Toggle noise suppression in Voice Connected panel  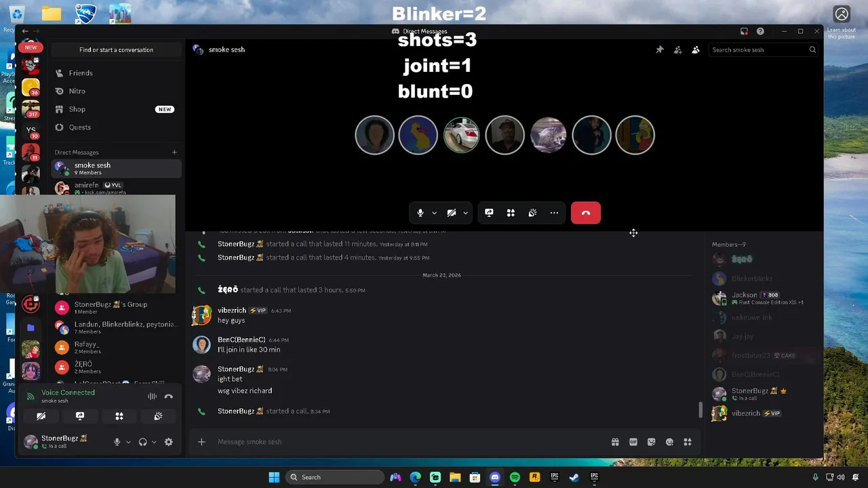coord(152,396)
